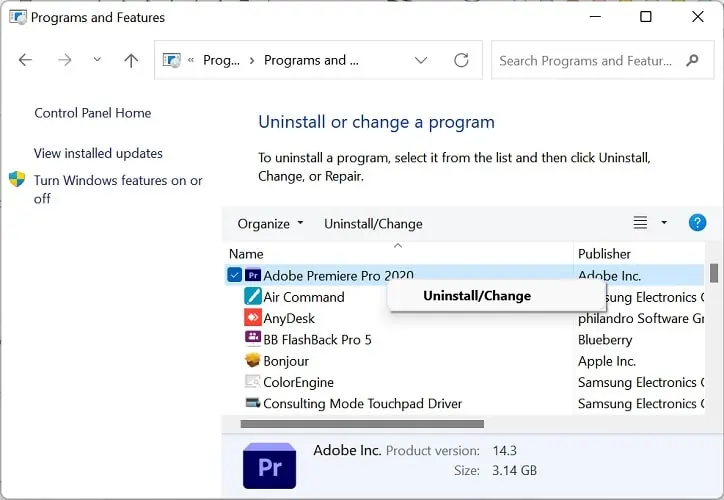
Task: Uncheck the Adobe Premiere Pro 2020 checkbox
Action: coord(235,276)
